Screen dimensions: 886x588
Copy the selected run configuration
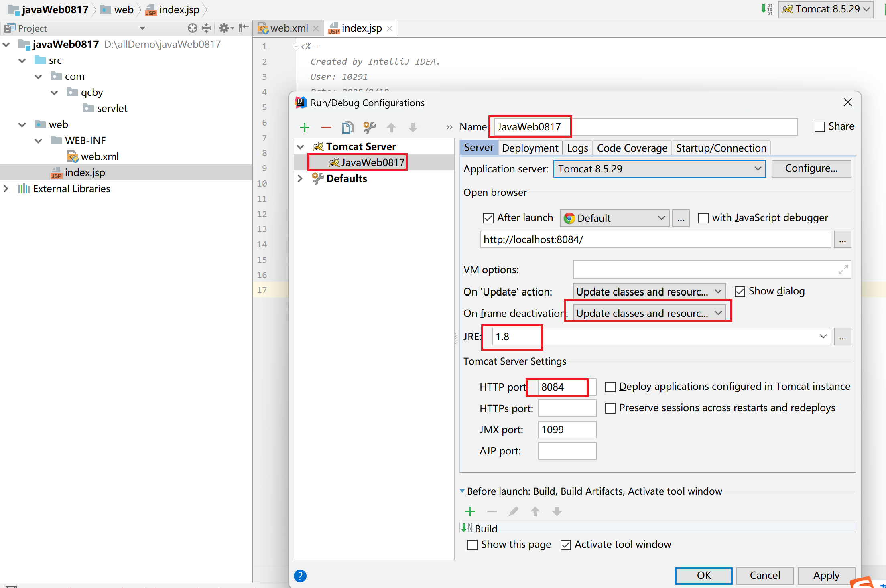coord(347,128)
